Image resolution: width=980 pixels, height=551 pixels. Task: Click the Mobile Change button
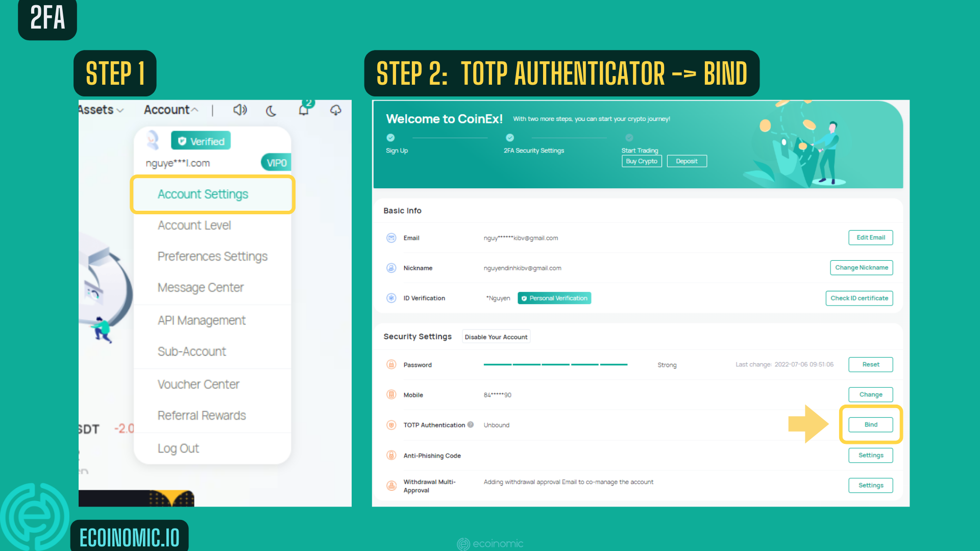[x=871, y=394]
